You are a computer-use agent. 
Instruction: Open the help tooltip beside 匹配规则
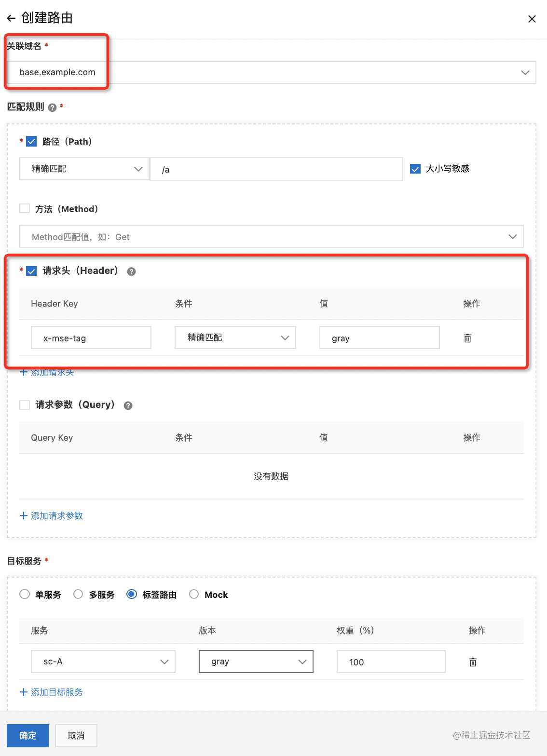(x=53, y=108)
